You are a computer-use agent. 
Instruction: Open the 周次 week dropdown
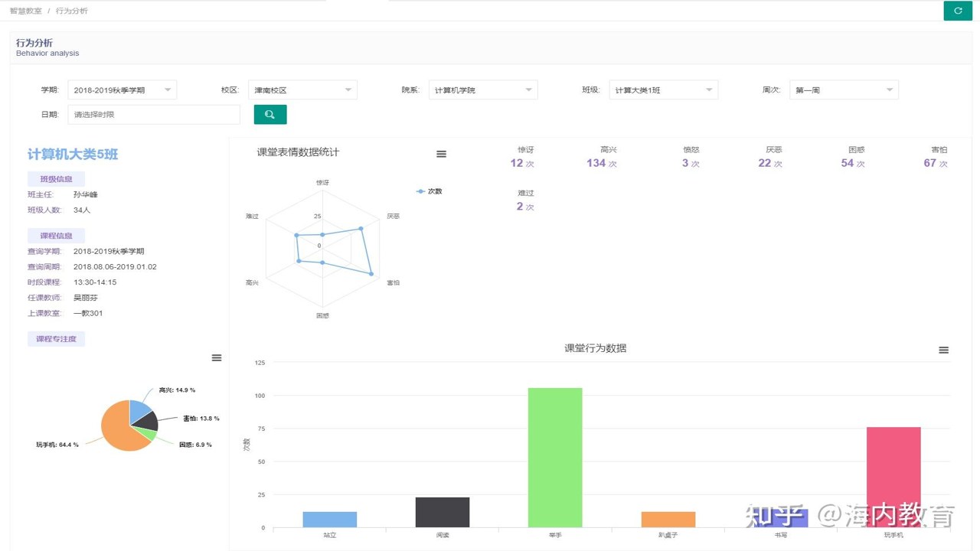(x=844, y=90)
